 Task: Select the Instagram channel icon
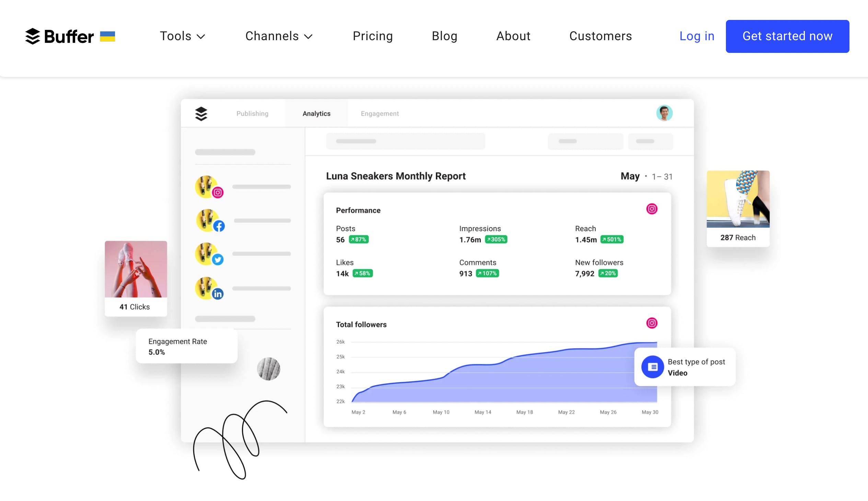[x=219, y=193]
